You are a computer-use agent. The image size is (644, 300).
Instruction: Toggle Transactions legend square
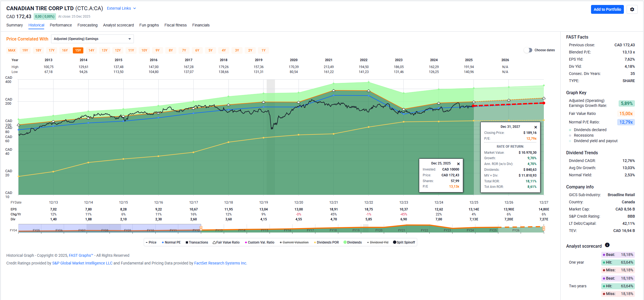[187, 242]
